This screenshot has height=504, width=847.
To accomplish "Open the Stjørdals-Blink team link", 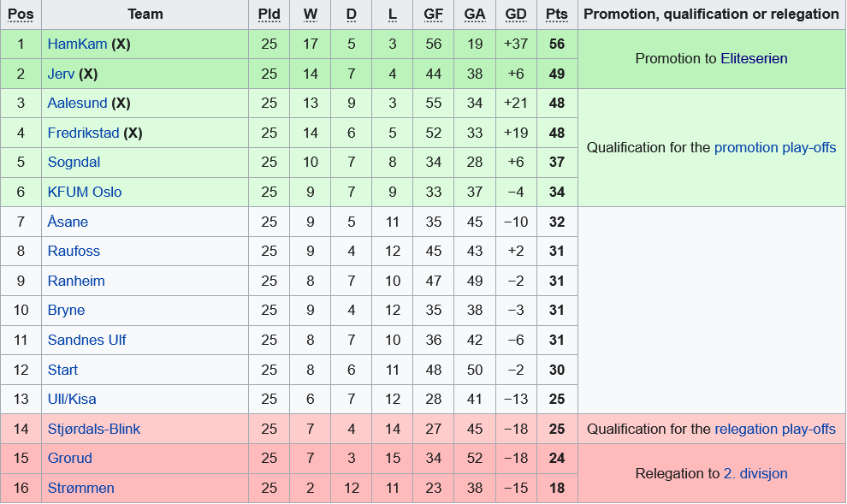I will (94, 429).
